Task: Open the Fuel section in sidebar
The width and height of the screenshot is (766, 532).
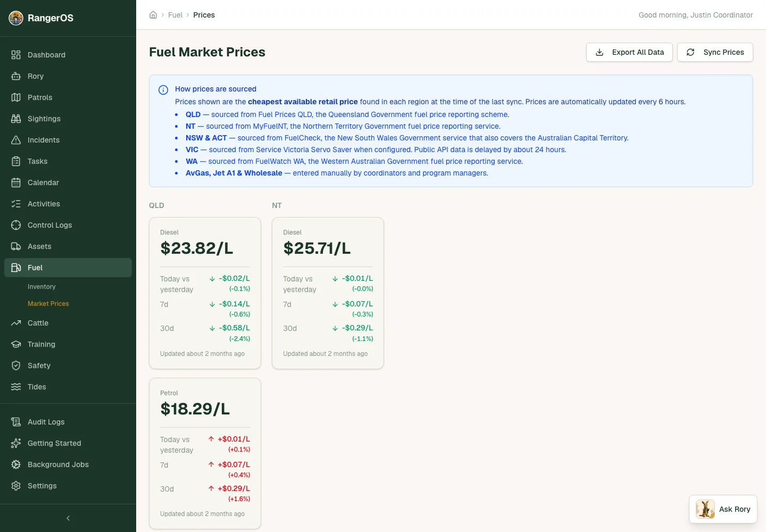Action: (68, 268)
